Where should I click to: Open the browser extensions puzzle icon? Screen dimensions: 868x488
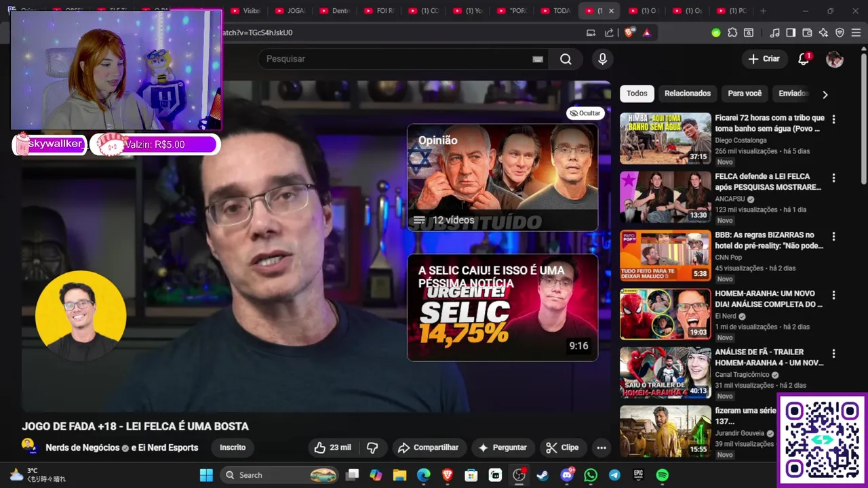click(x=732, y=33)
